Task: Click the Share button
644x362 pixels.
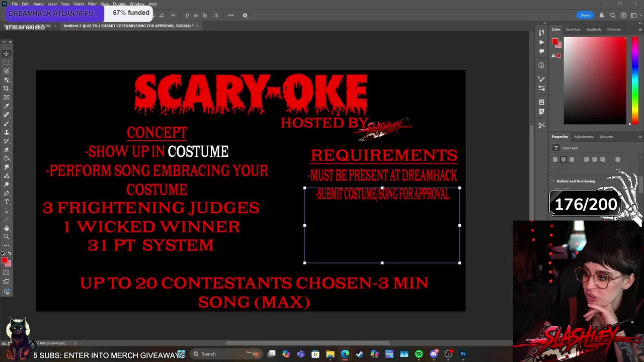Action: (585, 15)
